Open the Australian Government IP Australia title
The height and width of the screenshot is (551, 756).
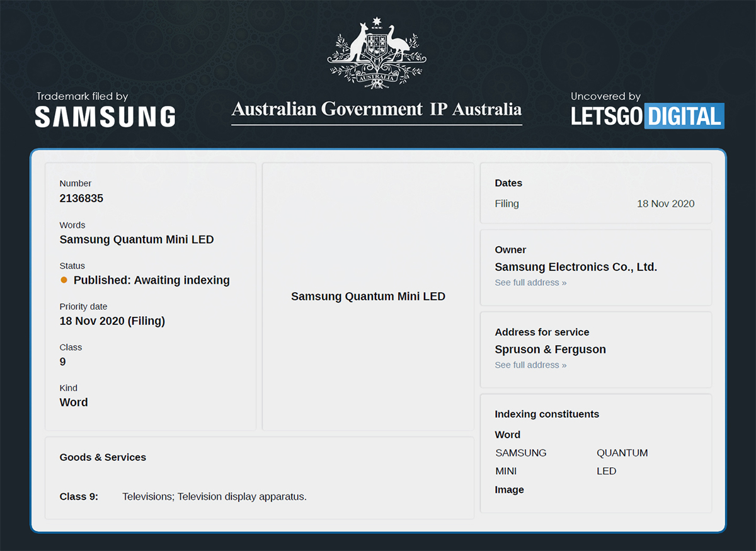(377, 109)
